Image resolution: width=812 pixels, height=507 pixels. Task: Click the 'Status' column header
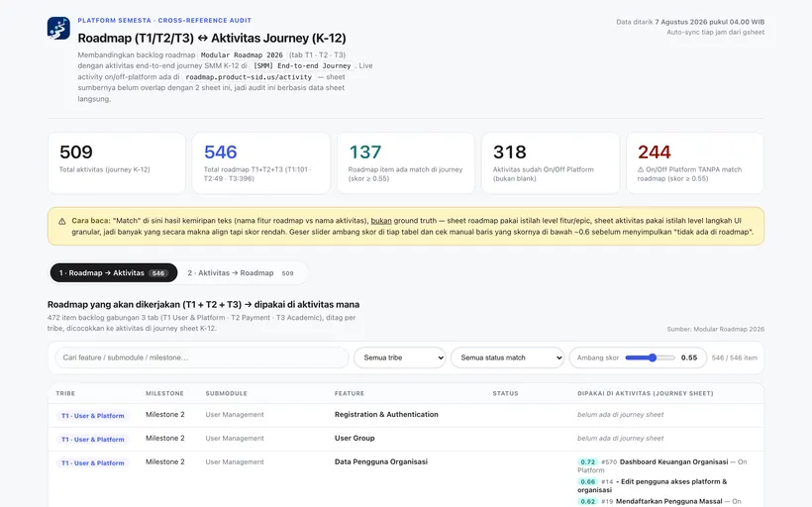tap(505, 393)
